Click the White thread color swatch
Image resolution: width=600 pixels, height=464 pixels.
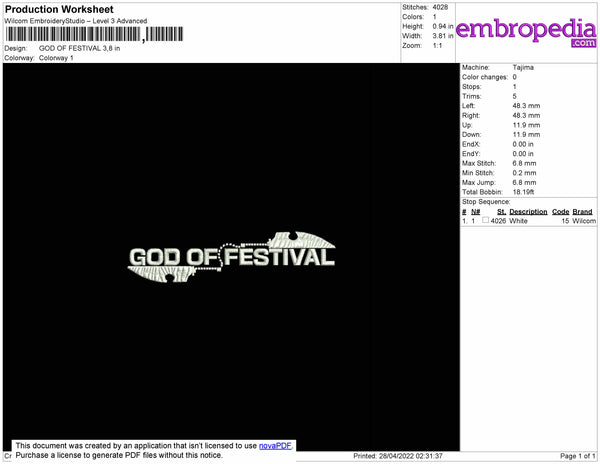[x=485, y=220]
